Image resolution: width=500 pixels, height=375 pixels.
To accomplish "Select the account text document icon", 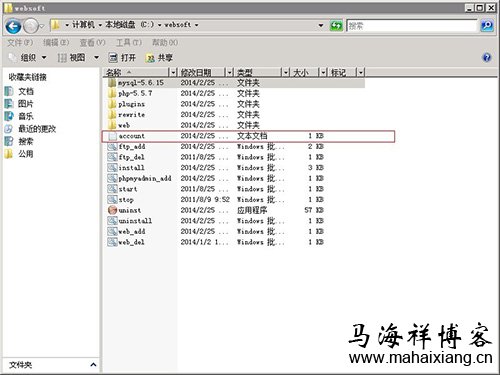I will 112,136.
